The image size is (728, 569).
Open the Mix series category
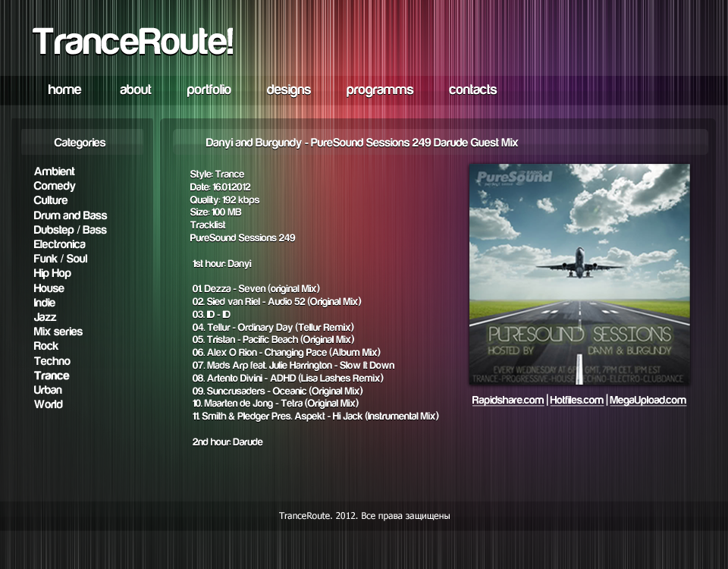(x=58, y=332)
